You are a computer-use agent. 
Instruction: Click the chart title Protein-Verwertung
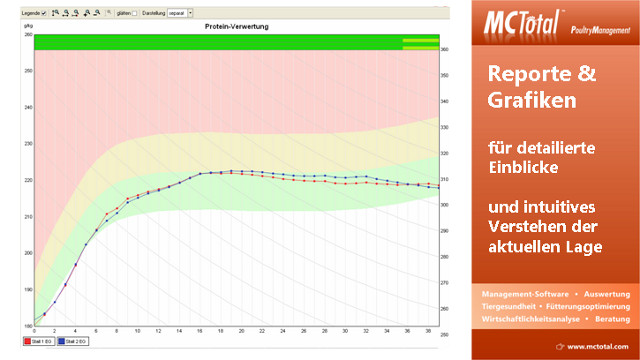coord(237,27)
